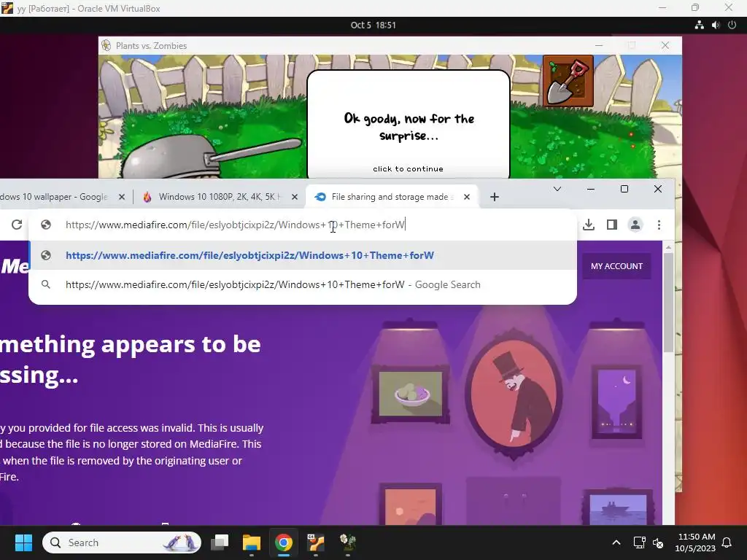Image resolution: width=747 pixels, height=560 pixels.
Task: Click inside the Chrome address bar URL
Action: [236, 225]
